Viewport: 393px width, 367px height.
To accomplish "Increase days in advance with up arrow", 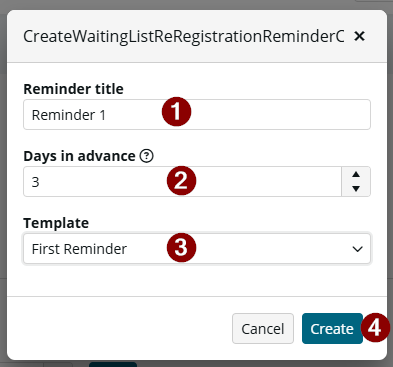I will (356, 174).
